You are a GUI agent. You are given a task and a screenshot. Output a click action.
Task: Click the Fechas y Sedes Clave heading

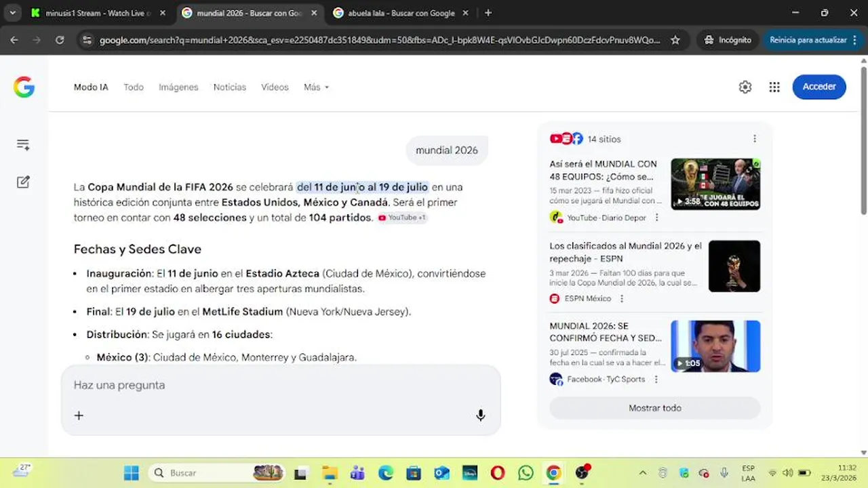tap(138, 249)
